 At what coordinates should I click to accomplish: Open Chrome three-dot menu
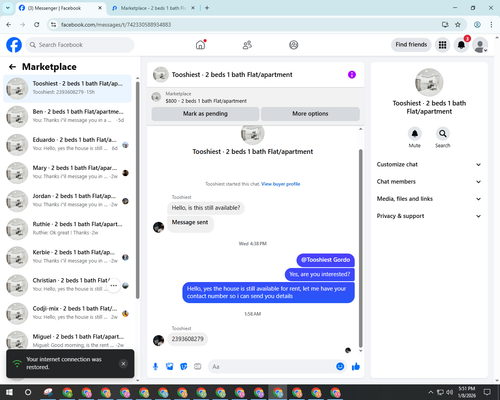[491, 25]
